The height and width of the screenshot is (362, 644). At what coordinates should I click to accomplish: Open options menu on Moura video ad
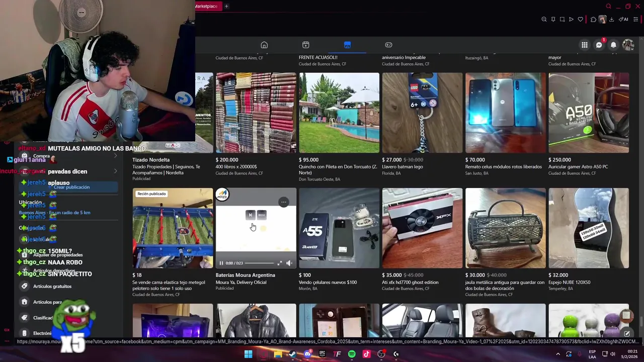click(x=284, y=202)
